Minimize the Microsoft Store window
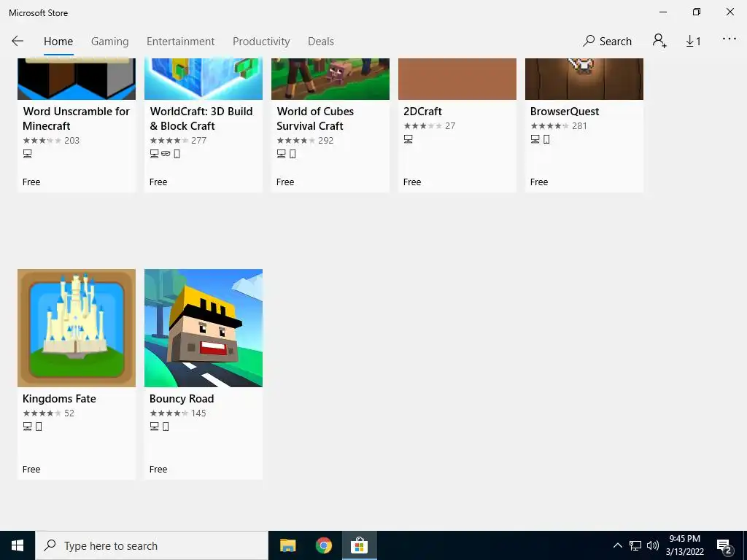 tap(663, 12)
